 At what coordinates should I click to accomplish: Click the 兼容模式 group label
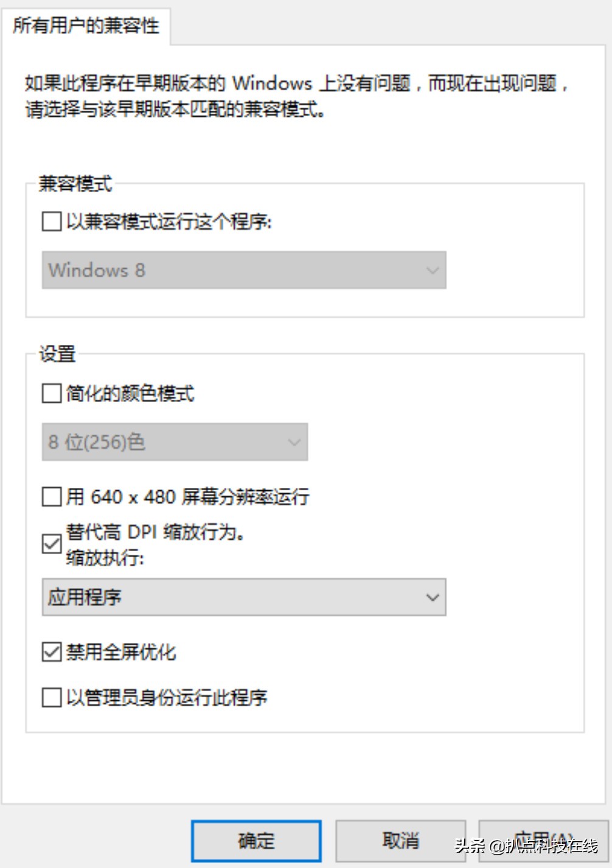point(76,184)
